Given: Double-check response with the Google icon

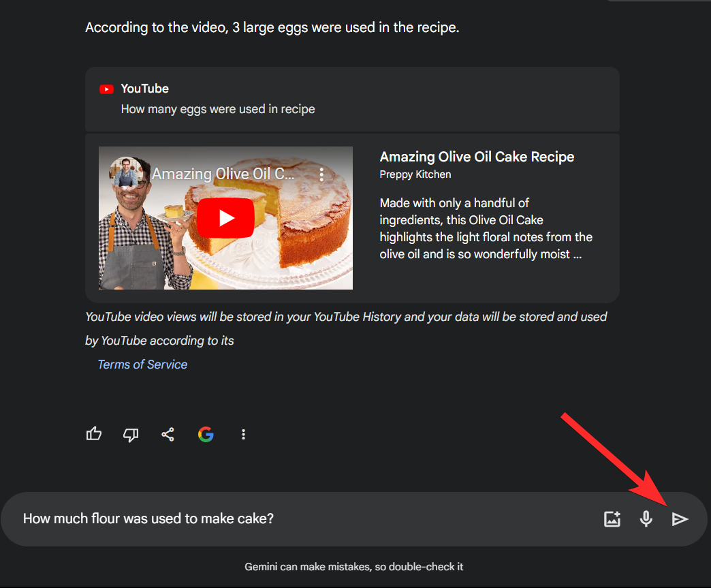Looking at the screenshot, I should pos(206,434).
